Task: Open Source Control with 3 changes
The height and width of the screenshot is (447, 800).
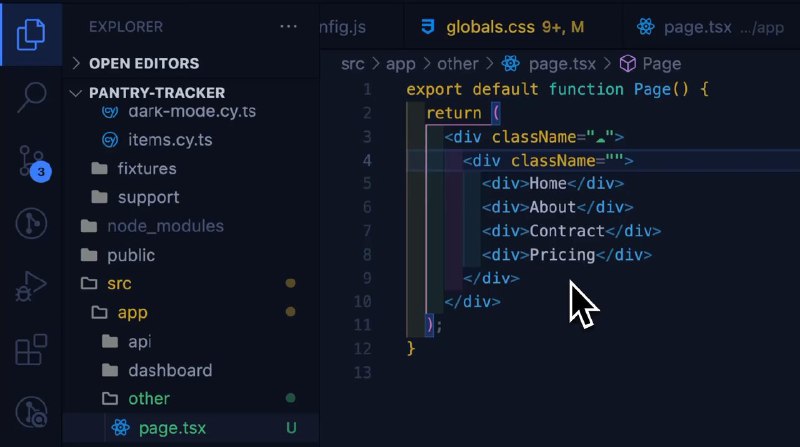Action: (31, 161)
